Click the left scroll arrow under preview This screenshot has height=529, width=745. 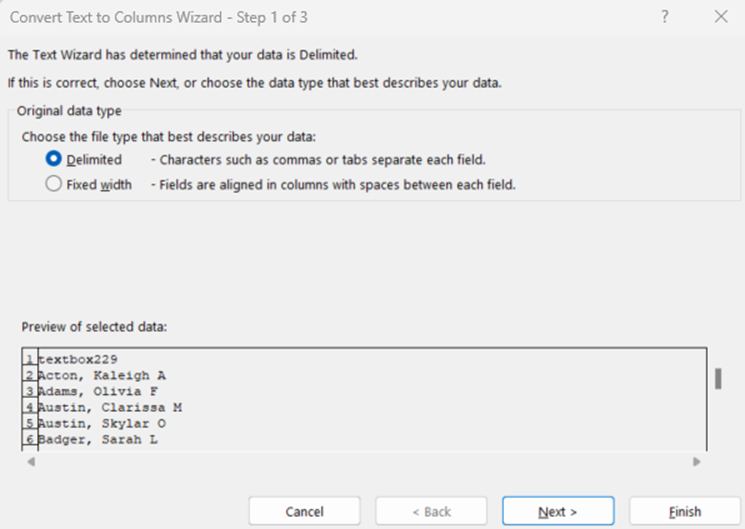[x=31, y=462]
